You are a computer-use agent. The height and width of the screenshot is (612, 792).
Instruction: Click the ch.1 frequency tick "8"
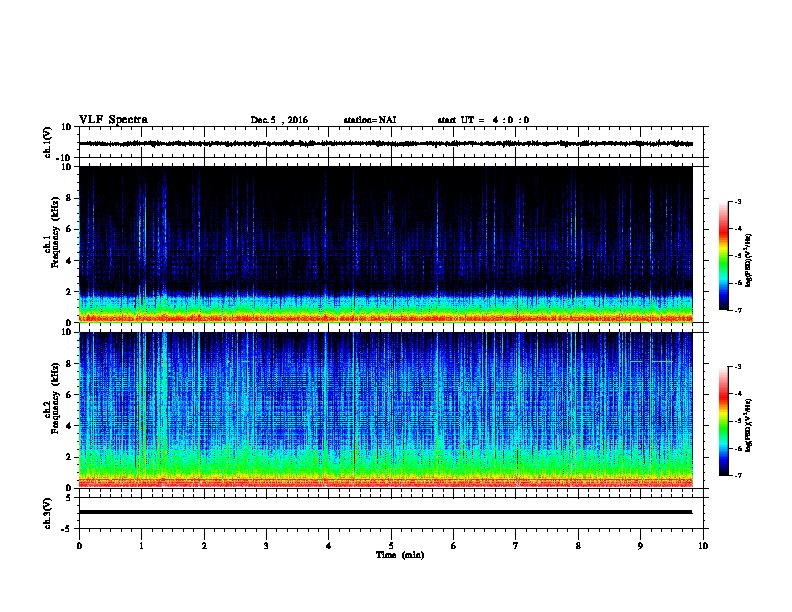point(69,198)
